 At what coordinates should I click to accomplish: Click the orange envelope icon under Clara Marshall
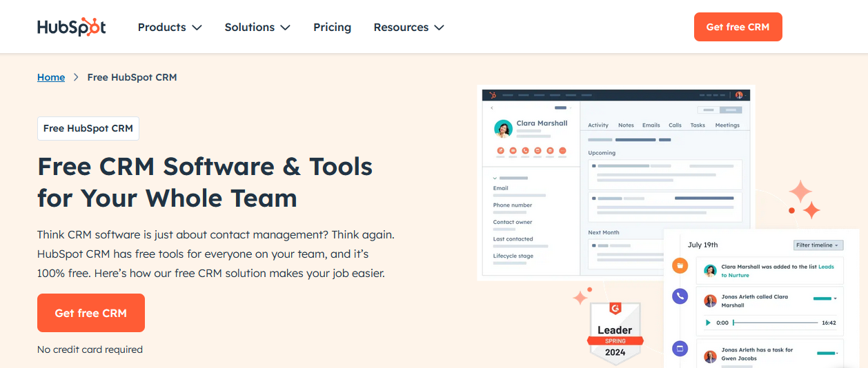[x=513, y=150]
